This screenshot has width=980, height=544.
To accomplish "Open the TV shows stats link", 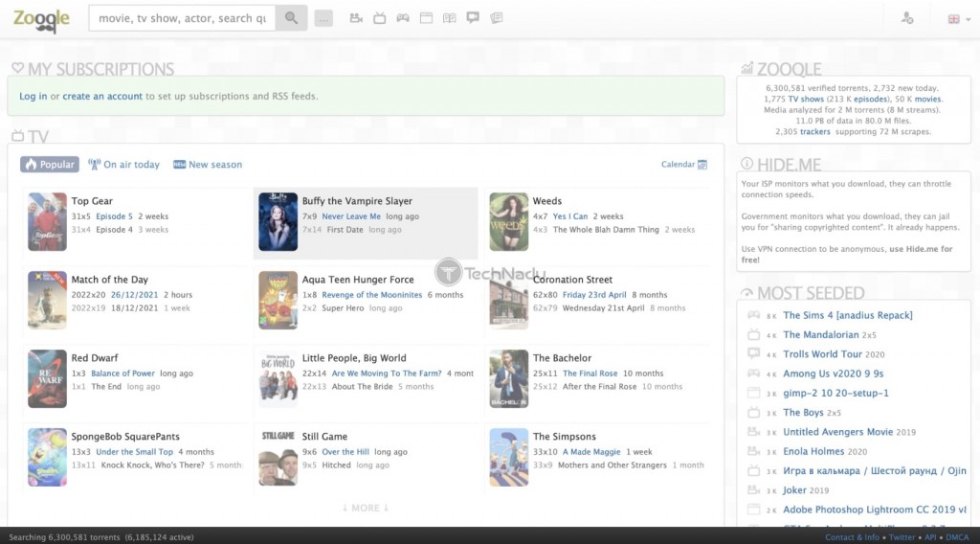I will tap(806, 99).
